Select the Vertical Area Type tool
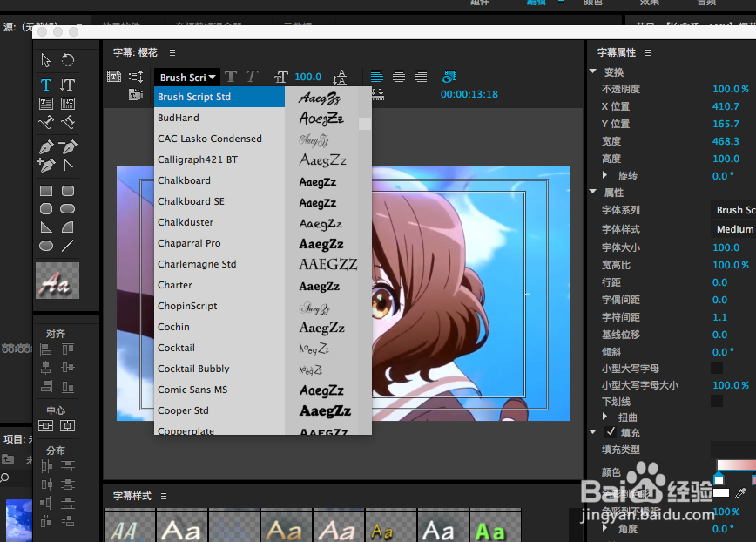The image size is (756, 542). [68, 104]
